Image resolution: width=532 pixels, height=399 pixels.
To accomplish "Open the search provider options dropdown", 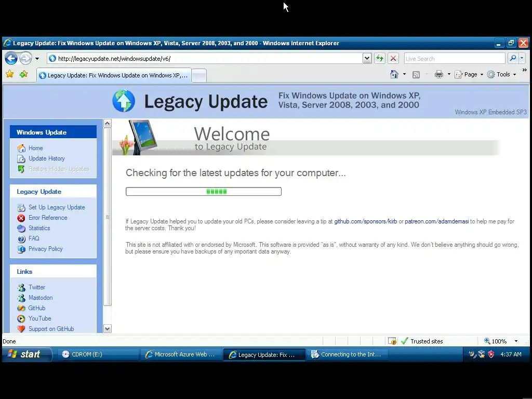I will pos(522,58).
